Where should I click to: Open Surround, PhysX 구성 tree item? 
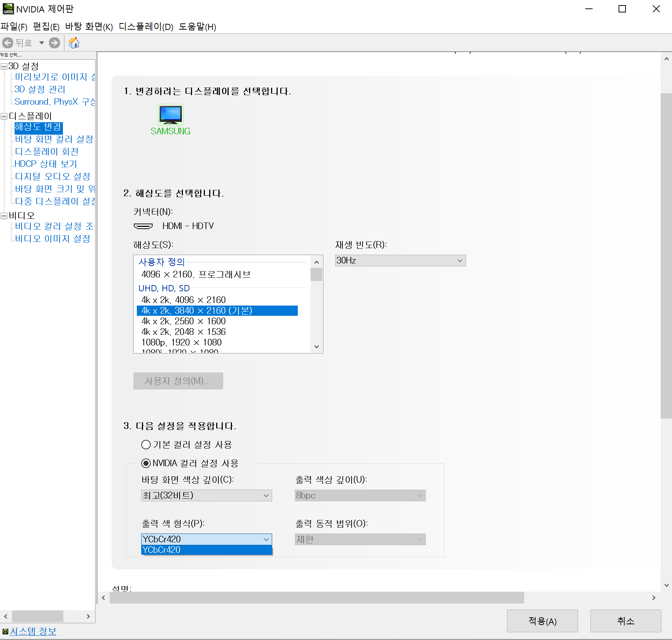(x=55, y=102)
